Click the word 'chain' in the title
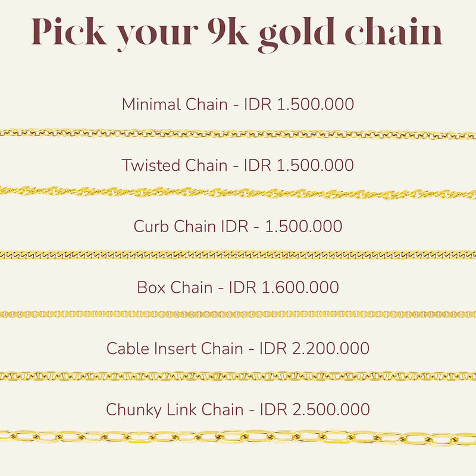This screenshot has width=476, height=476. (394, 32)
